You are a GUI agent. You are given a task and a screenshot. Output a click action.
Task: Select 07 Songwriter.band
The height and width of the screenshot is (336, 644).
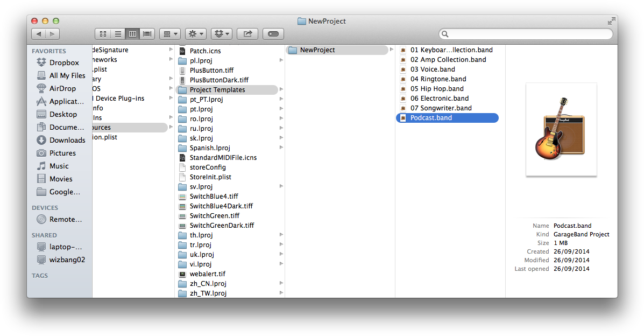tap(436, 108)
